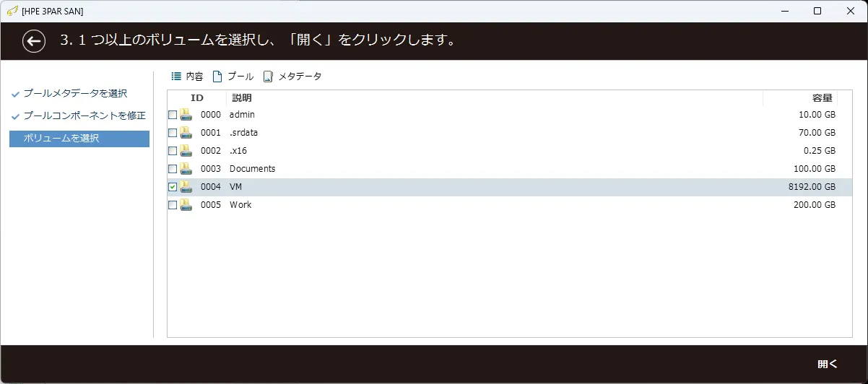Select the volume ID 0000

[211, 115]
